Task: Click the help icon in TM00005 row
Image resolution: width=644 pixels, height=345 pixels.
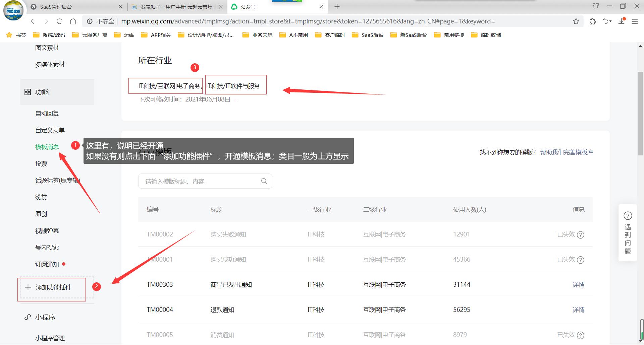Action: point(580,335)
